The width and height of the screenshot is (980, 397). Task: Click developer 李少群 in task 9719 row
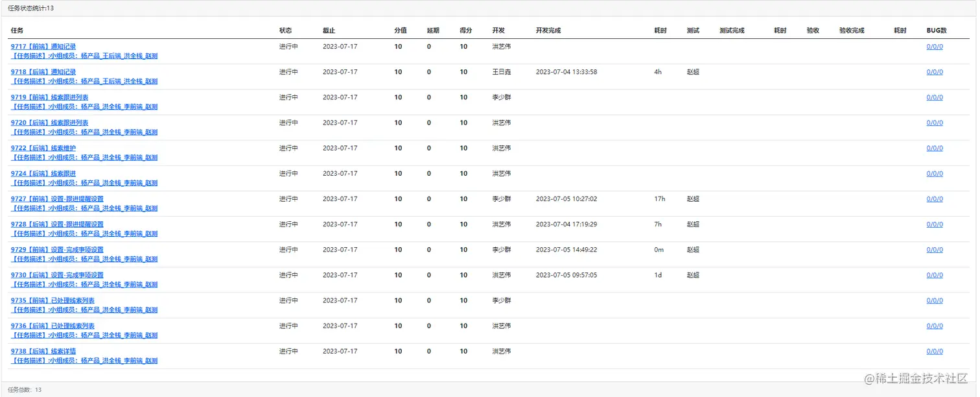[502, 97]
